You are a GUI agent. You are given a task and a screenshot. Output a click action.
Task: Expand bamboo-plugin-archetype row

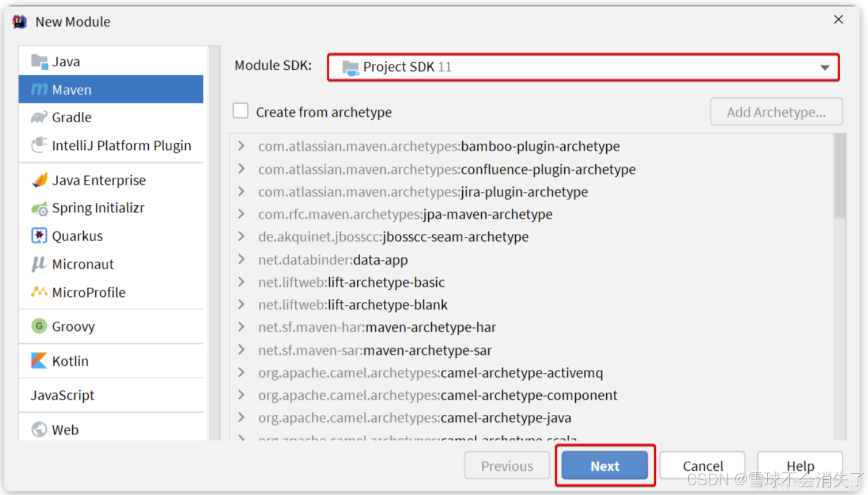[241, 146]
